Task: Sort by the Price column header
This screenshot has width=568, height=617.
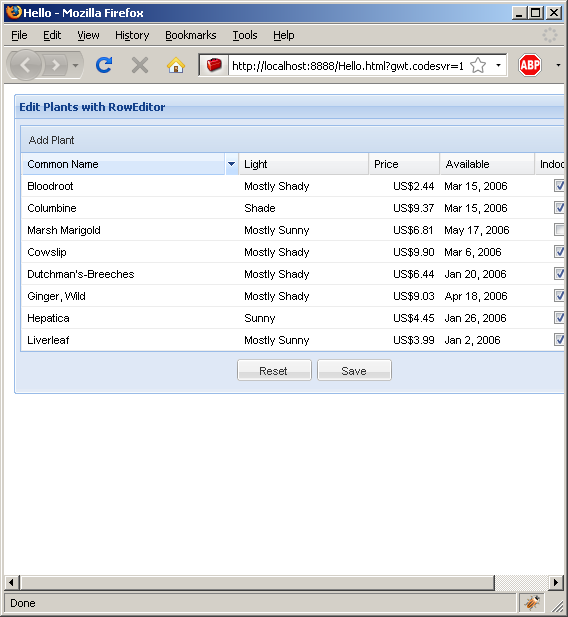Action: tap(404, 164)
